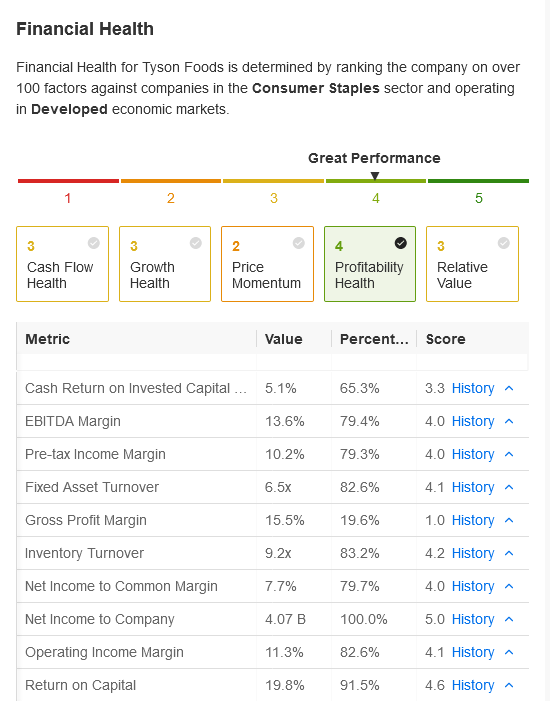Toggle the Profitability Health checkmark icon
This screenshot has width=550, height=701.
401,243
